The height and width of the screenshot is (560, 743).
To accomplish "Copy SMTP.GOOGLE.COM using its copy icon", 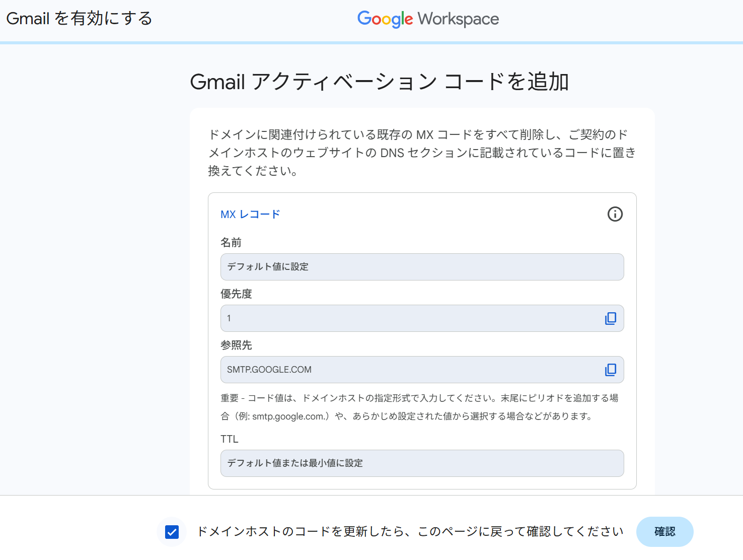I will (x=610, y=370).
